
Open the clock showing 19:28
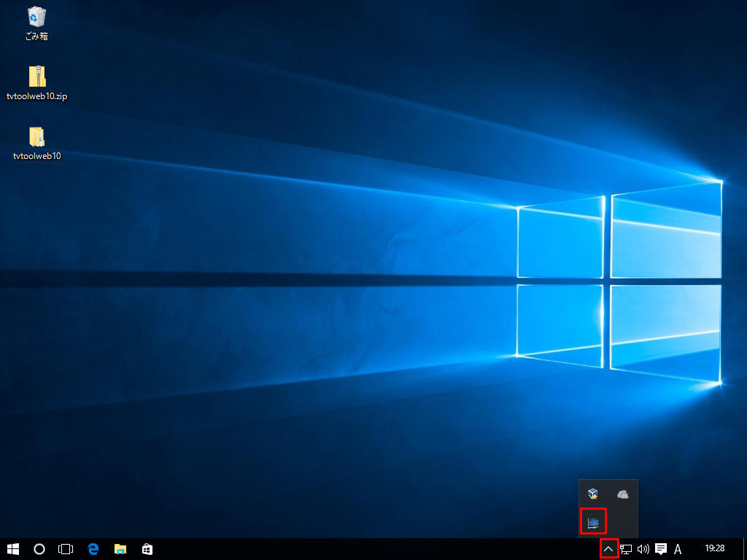click(715, 548)
